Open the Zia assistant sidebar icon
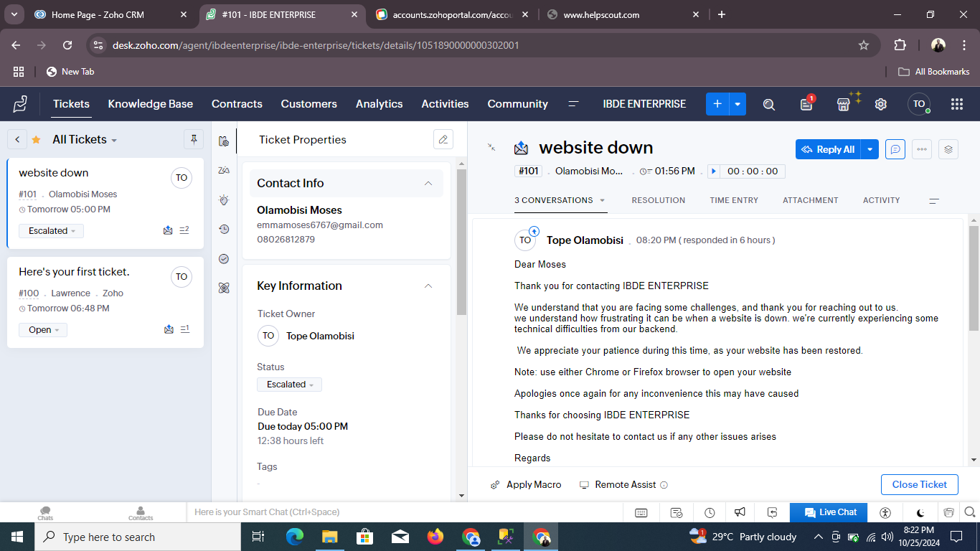Screen dimensions: 980x551 [224, 170]
